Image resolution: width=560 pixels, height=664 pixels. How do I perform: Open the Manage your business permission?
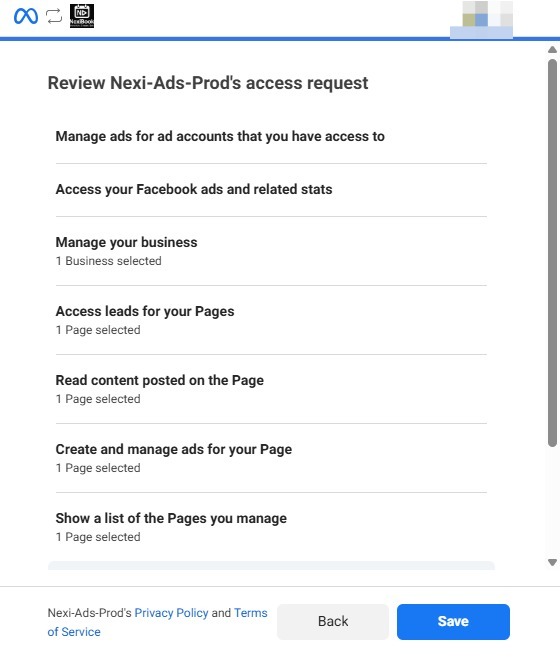pyautogui.click(x=271, y=251)
